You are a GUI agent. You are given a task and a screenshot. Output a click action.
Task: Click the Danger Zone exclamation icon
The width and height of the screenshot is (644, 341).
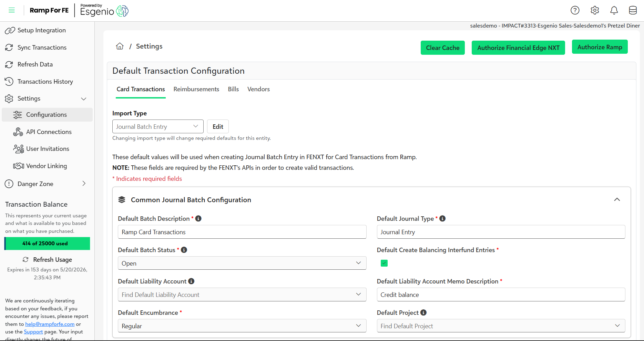click(x=9, y=184)
